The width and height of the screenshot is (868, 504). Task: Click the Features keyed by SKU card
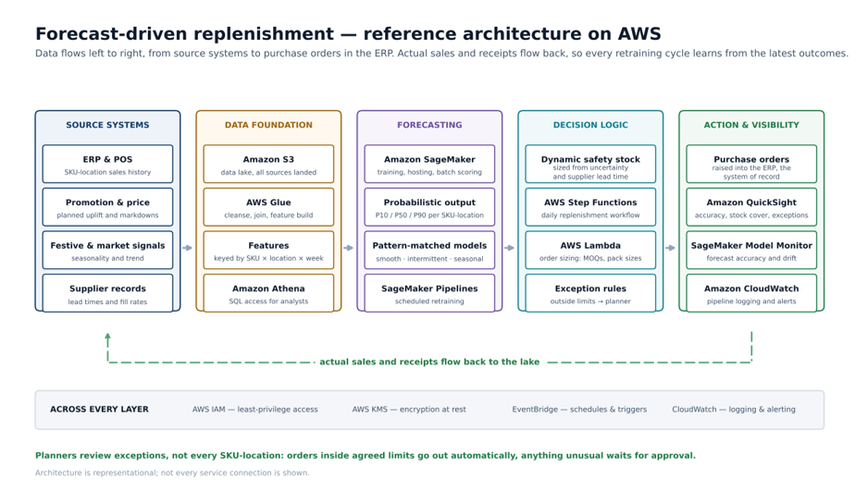[268, 250]
